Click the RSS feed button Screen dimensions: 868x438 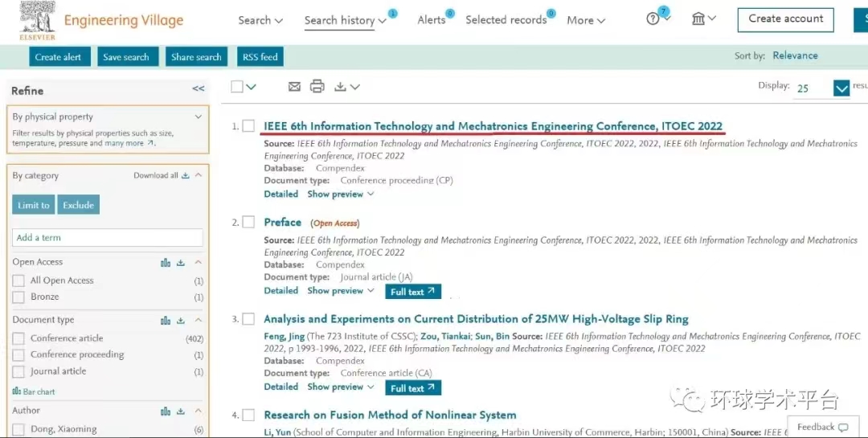click(260, 56)
